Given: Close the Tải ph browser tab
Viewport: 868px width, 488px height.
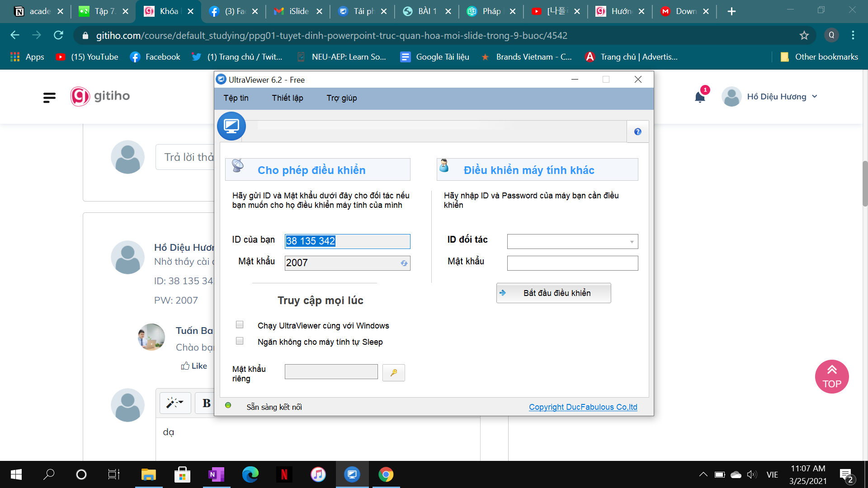Looking at the screenshot, I should point(384,11).
